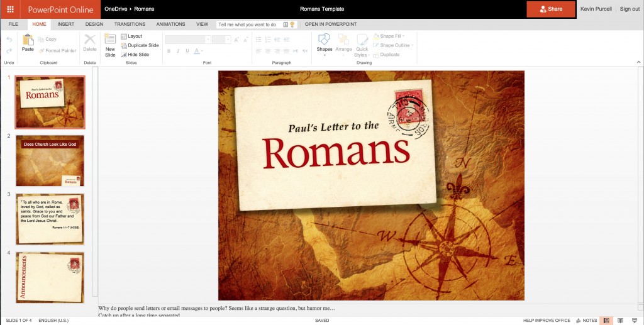Switch to the VIEW tab
Screen dimensions: 644x325
tap(202, 25)
